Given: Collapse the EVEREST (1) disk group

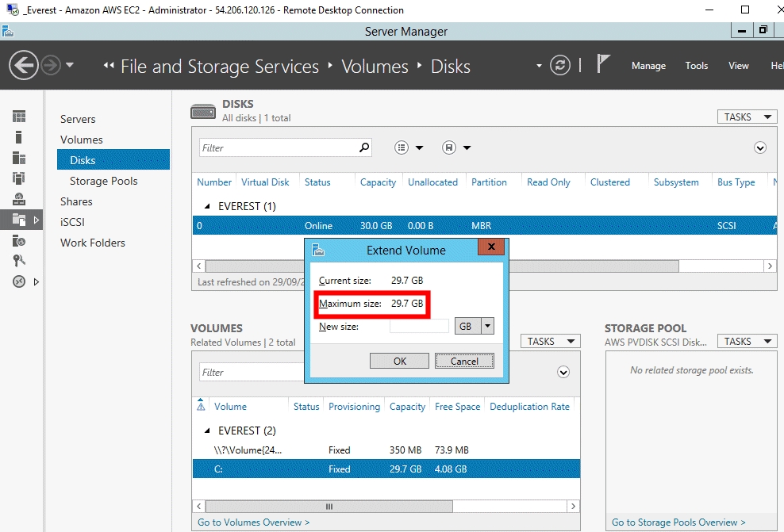Looking at the screenshot, I should coord(205,206).
